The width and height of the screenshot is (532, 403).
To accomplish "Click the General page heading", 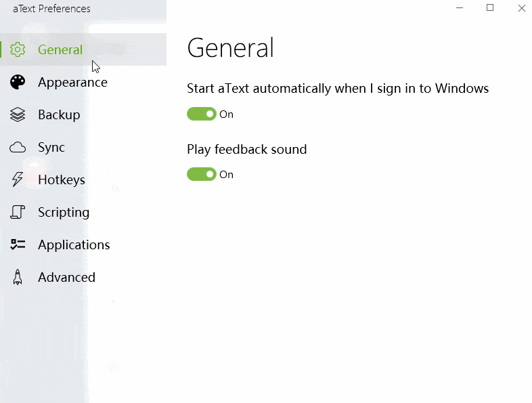I will pyautogui.click(x=230, y=48).
